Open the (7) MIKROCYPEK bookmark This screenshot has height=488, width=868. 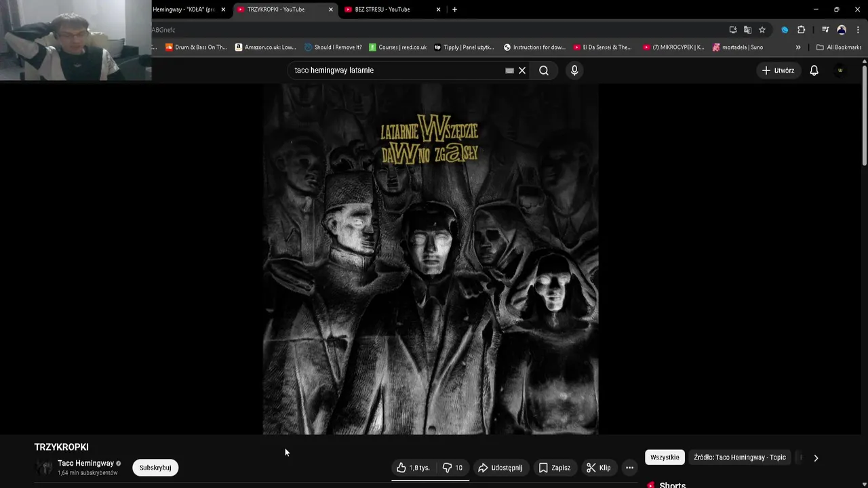(674, 47)
